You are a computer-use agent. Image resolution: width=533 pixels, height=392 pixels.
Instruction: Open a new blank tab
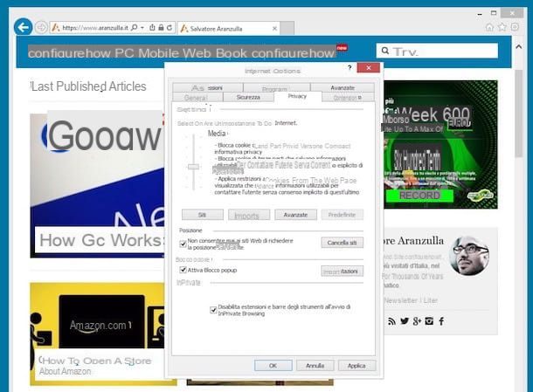click(x=287, y=29)
